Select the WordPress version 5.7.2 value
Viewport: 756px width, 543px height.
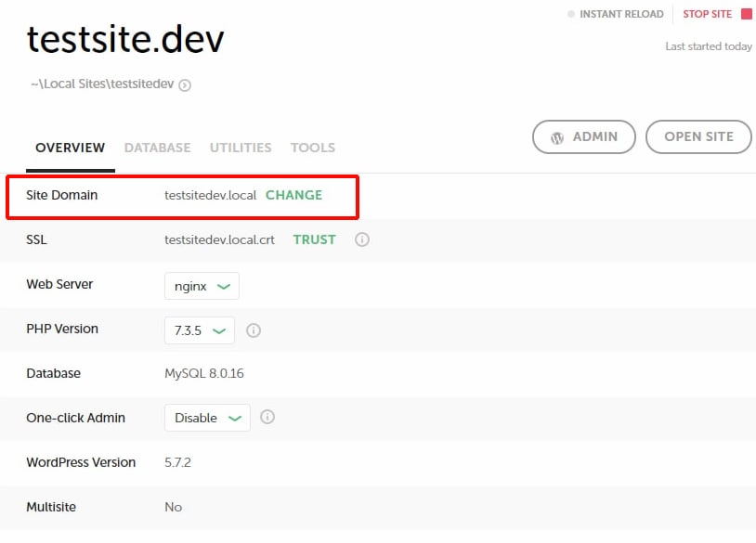[x=177, y=462]
